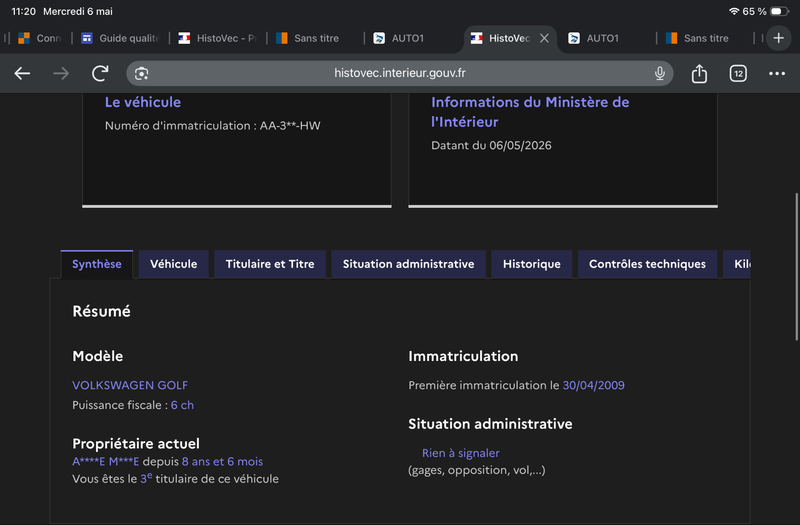This screenshot has height=525, width=800.
Task: Switch to the Conn tab
Action: pyautogui.click(x=40, y=38)
